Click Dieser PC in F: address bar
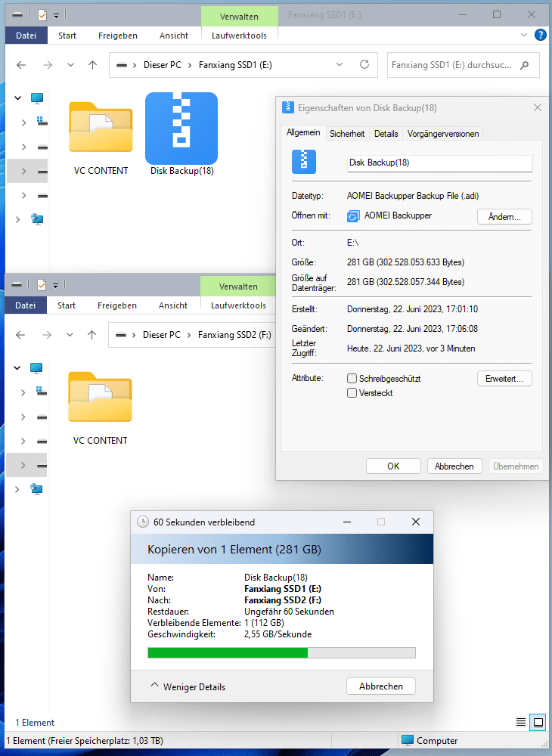 click(162, 335)
